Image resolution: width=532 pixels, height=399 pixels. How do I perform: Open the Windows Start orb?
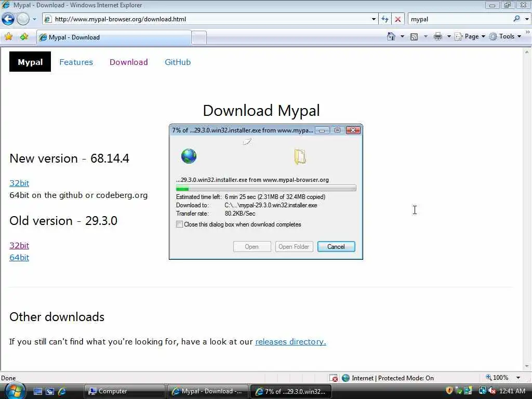pyautogui.click(x=15, y=391)
